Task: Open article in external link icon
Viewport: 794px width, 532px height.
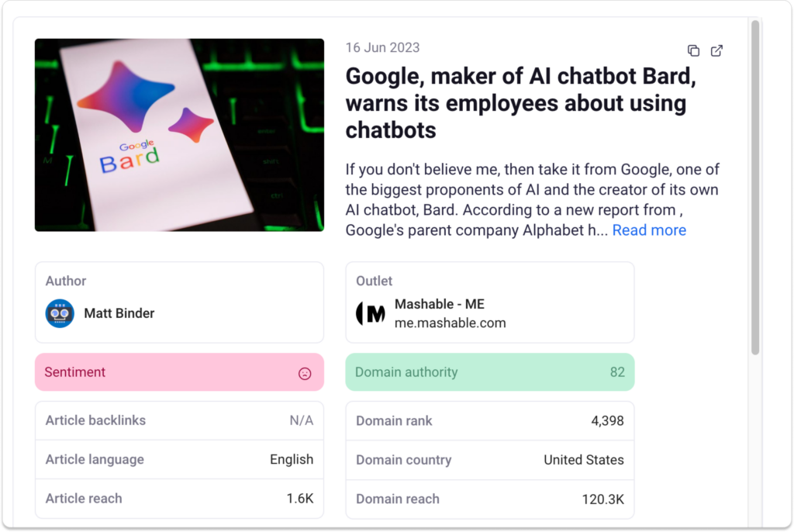Action: point(717,51)
